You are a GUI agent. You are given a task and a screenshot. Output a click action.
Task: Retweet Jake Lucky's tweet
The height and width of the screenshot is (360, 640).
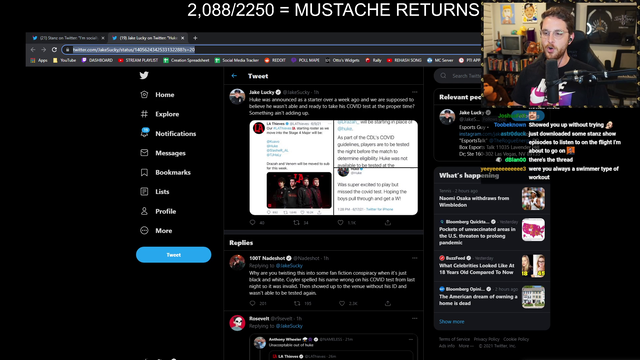click(296, 222)
